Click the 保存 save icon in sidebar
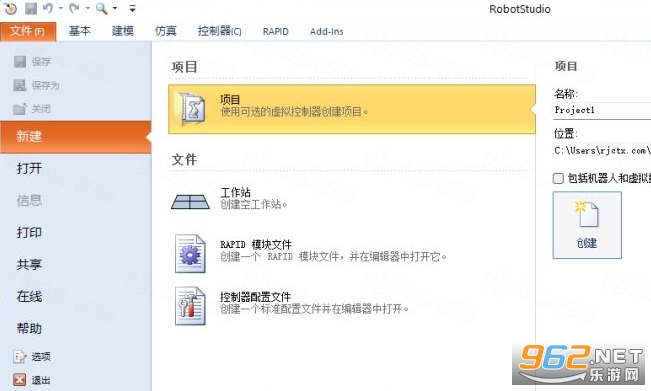Viewport: 651px width, 391px height. (x=20, y=62)
